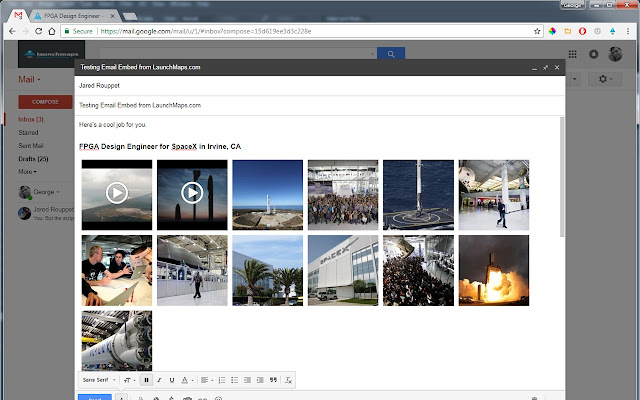This screenshot has width=640, height=400.
Task: Insert a numbered list
Action: (222, 380)
